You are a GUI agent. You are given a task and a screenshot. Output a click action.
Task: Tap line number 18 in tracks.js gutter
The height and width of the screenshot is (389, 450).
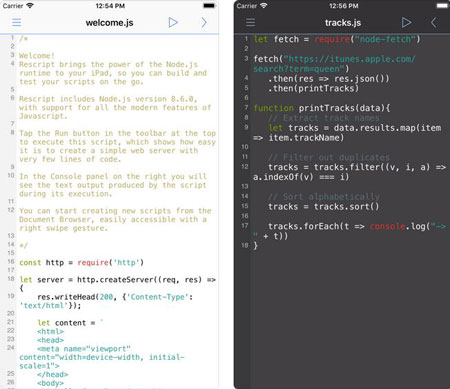pyautogui.click(x=245, y=245)
